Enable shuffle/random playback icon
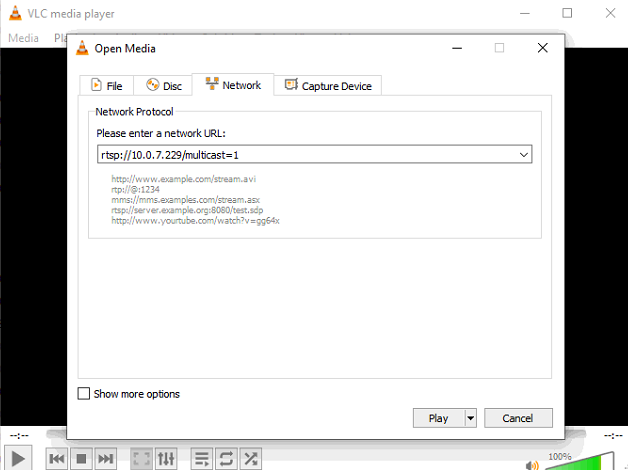This screenshot has width=628, height=470. (x=250, y=458)
